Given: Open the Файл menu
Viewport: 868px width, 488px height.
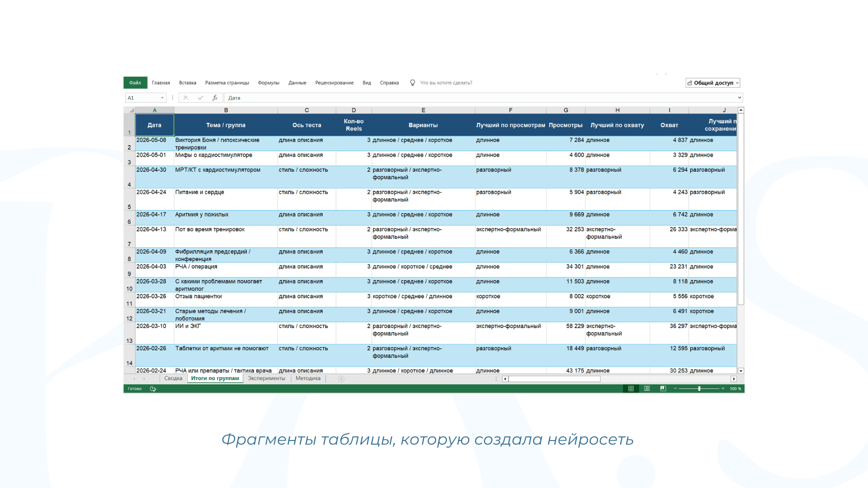Looking at the screenshot, I should [x=135, y=83].
